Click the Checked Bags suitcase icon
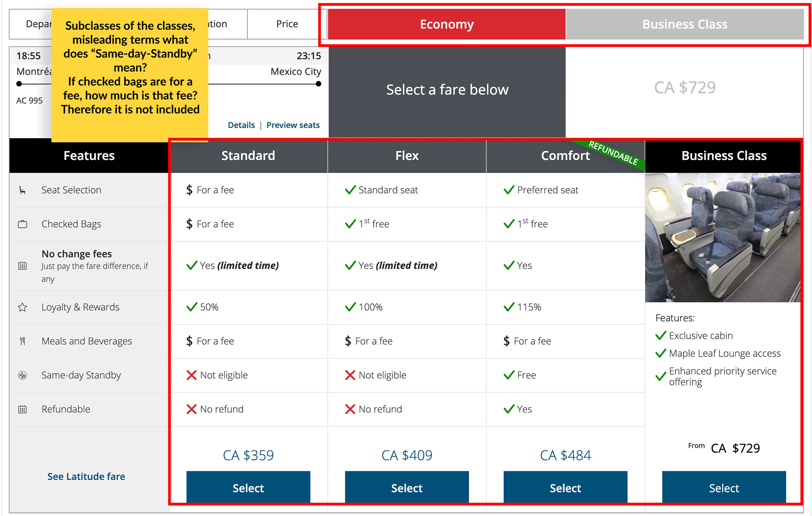Viewport: 812px width, 516px height. tap(22, 224)
